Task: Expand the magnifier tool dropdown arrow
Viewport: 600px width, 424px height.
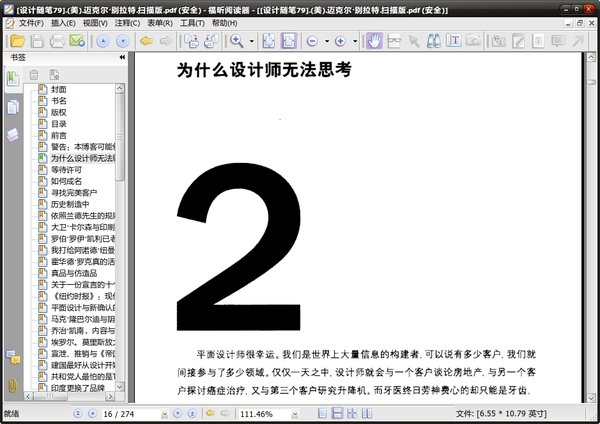Action: pos(250,41)
